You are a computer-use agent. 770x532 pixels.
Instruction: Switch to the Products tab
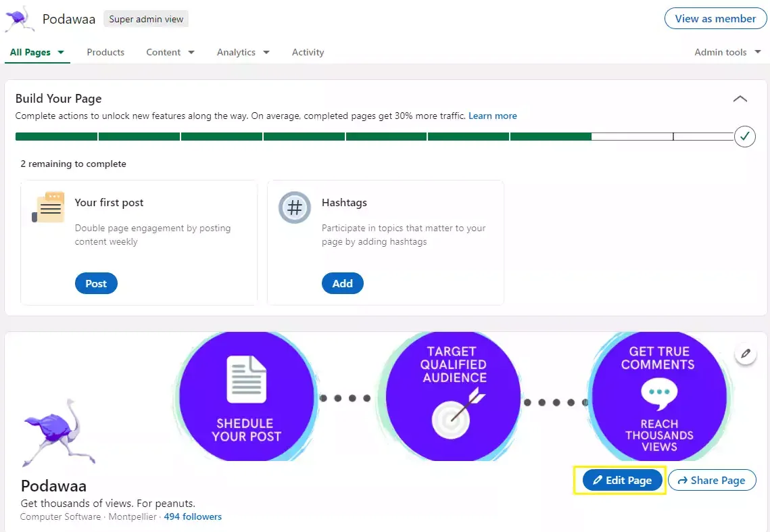[x=105, y=52]
